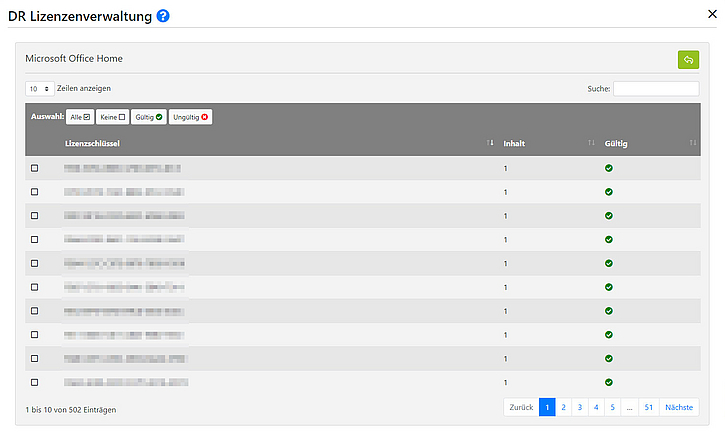Go to pagination page 4
The image size is (725, 443).
click(x=596, y=407)
